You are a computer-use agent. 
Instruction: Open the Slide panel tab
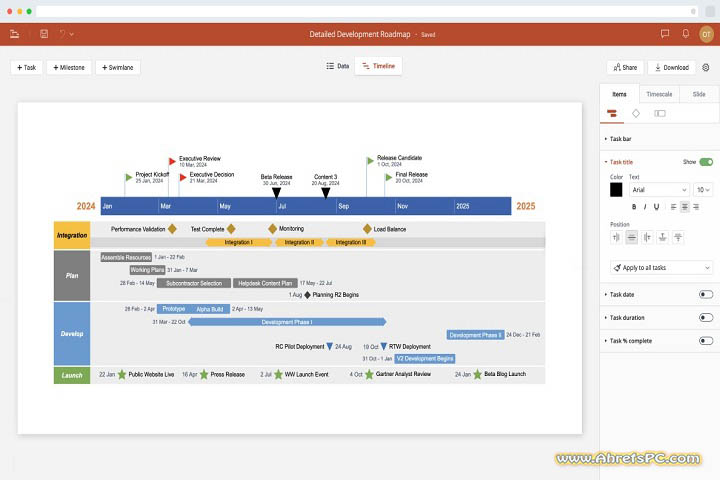[x=699, y=94]
